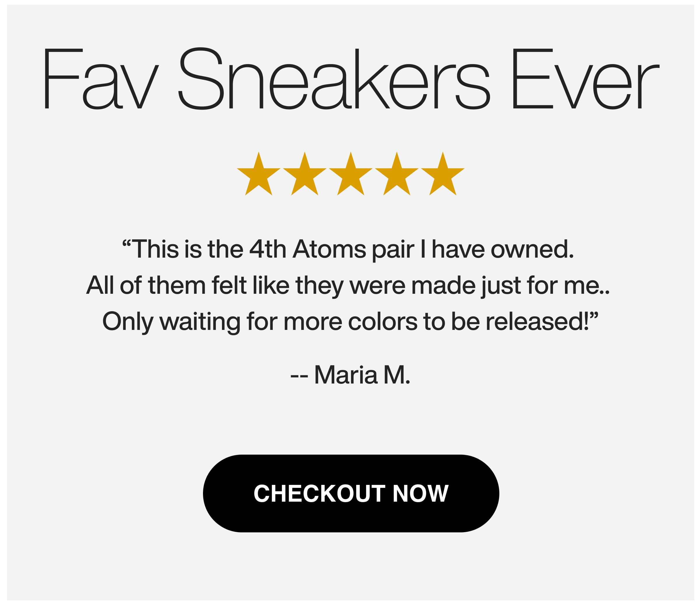
Task: Click the reviewer name Maria M.
Action: (362, 375)
